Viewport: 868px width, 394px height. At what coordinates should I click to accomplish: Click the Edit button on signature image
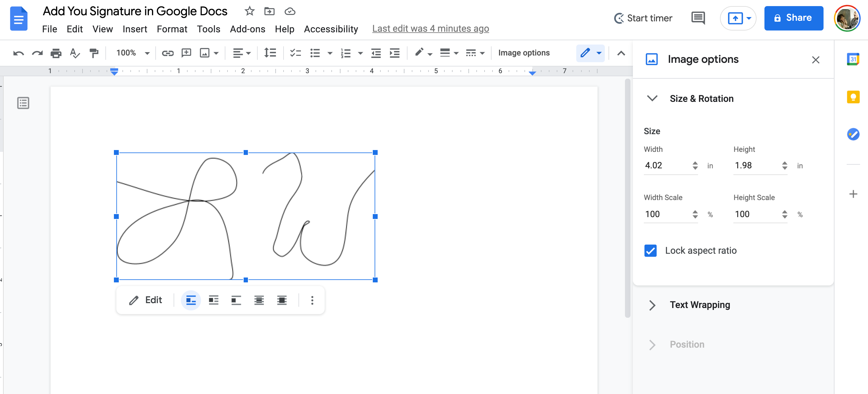coord(146,300)
